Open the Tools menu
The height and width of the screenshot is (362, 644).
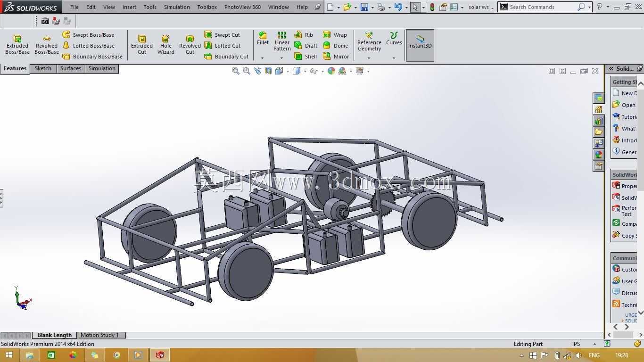coord(150,7)
